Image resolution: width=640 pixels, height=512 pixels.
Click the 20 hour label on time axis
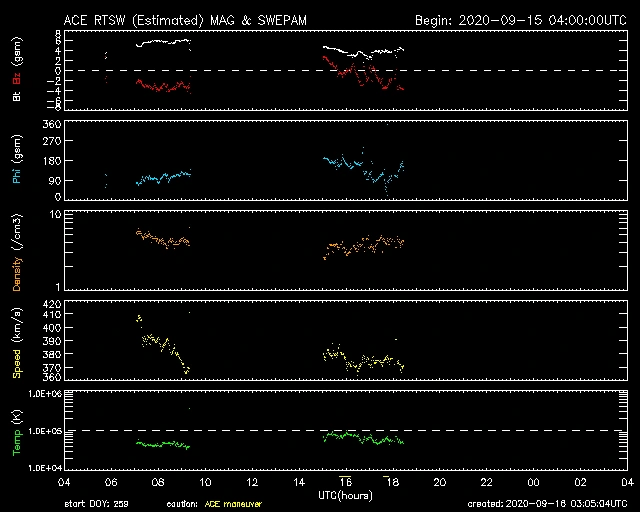tap(440, 482)
